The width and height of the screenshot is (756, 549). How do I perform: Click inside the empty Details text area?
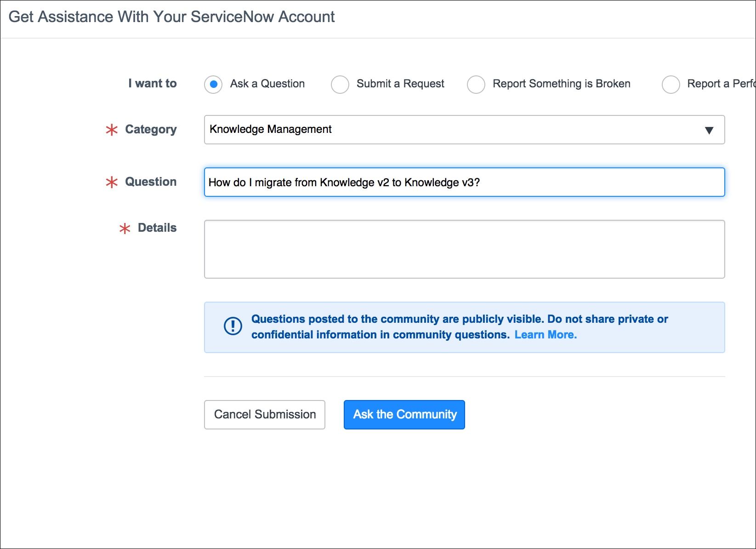[464, 249]
